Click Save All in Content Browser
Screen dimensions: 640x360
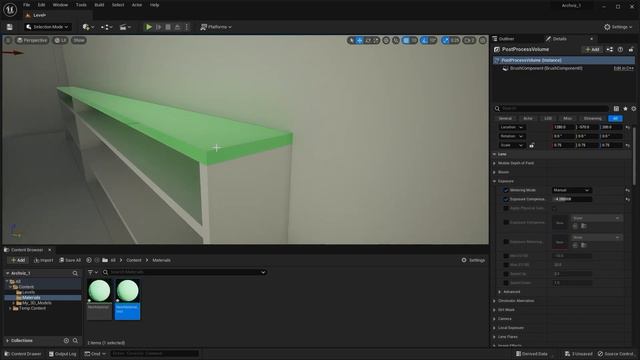70,260
